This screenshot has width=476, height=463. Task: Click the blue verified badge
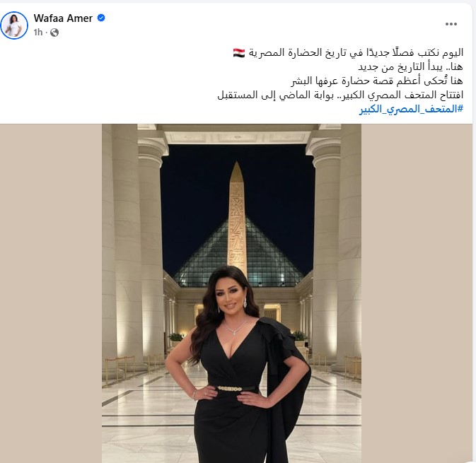(101, 18)
